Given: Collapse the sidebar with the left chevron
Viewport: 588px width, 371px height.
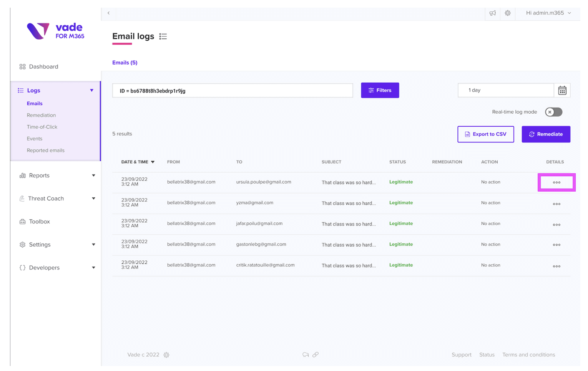Looking at the screenshot, I should (109, 13).
